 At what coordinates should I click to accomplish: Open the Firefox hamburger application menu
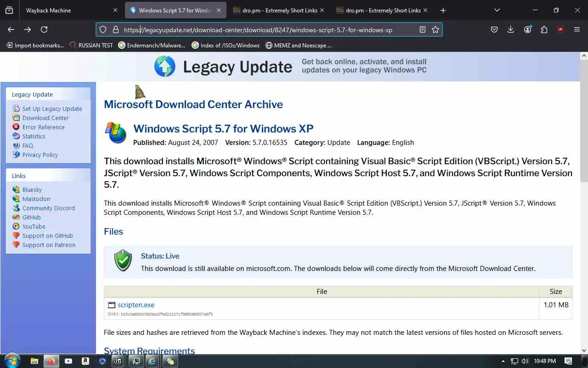point(577,29)
